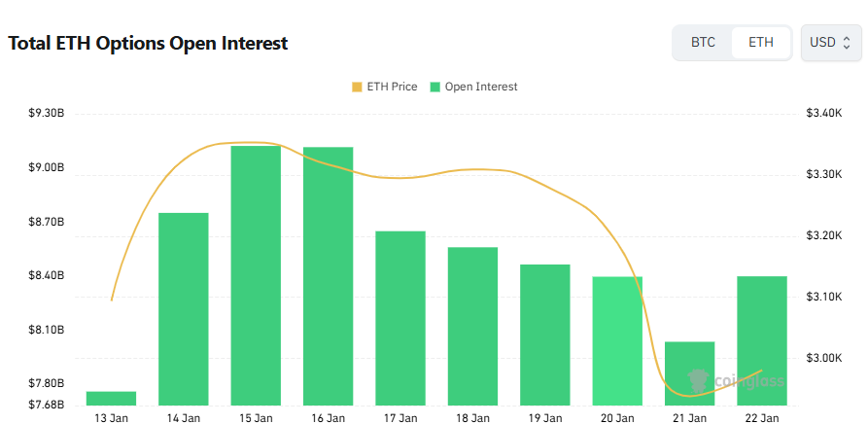The width and height of the screenshot is (868, 424).
Task: Click the 17 Jan open interest bar
Action: click(400, 318)
